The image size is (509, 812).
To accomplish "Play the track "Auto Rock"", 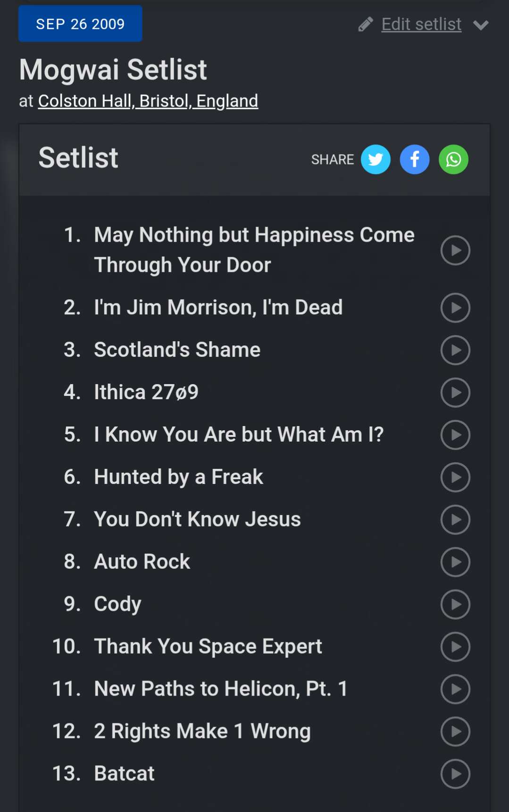I will (455, 562).
